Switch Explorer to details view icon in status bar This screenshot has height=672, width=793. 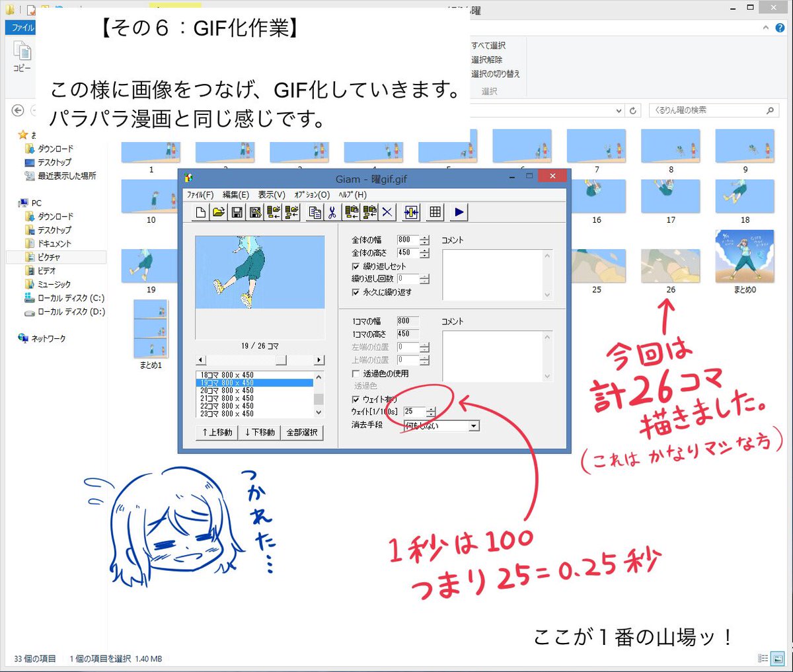pyautogui.click(x=763, y=659)
